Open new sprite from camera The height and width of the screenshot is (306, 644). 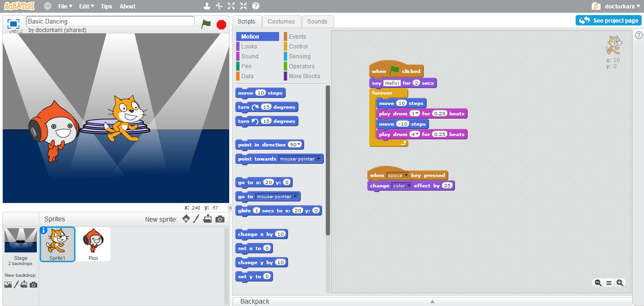coord(220,218)
